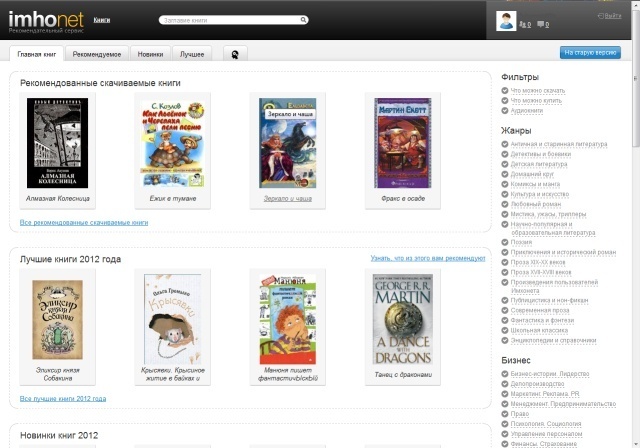640x448 pixels.
Task: Switch to the Рекомендуемое tab
Action: click(x=97, y=54)
